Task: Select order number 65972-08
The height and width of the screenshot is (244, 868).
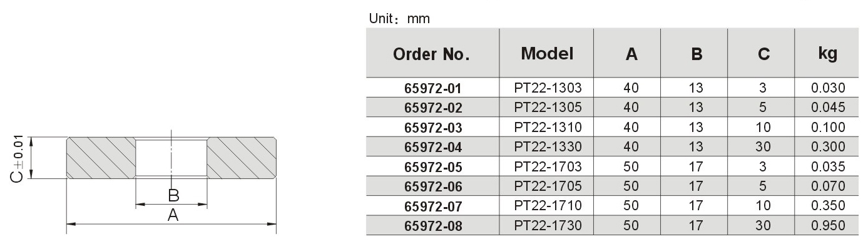Action: pos(433,225)
